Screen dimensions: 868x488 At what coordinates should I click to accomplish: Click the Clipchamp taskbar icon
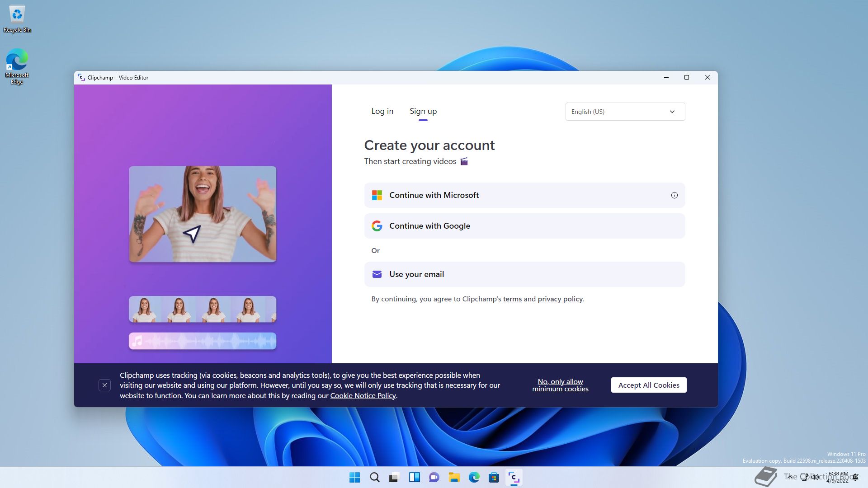(514, 477)
